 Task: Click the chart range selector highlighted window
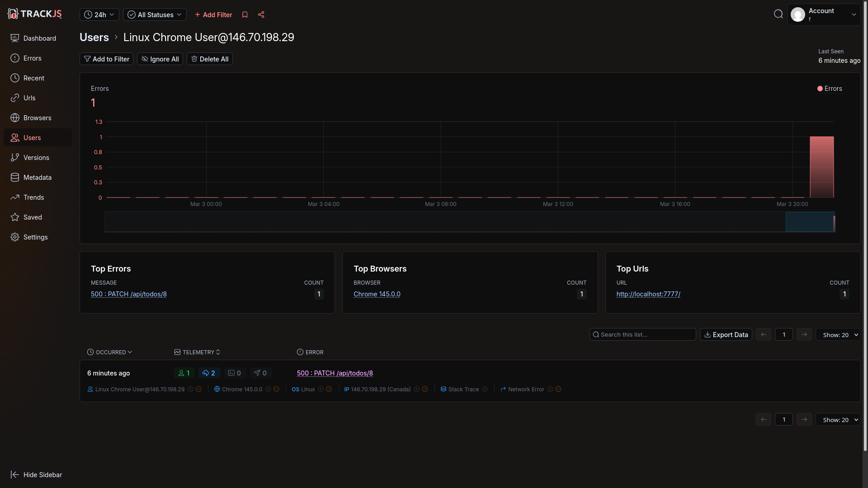click(809, 222)
